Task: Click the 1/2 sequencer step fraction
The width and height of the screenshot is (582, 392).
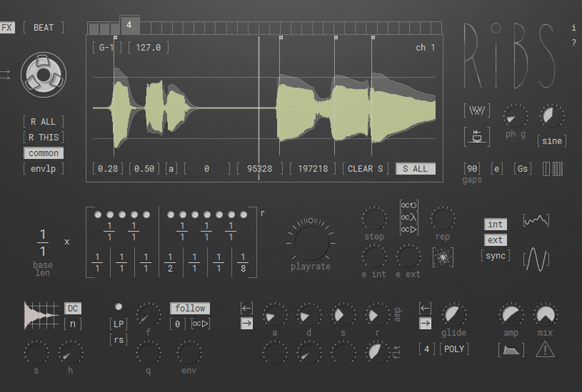Action: [x=170, y=262]
